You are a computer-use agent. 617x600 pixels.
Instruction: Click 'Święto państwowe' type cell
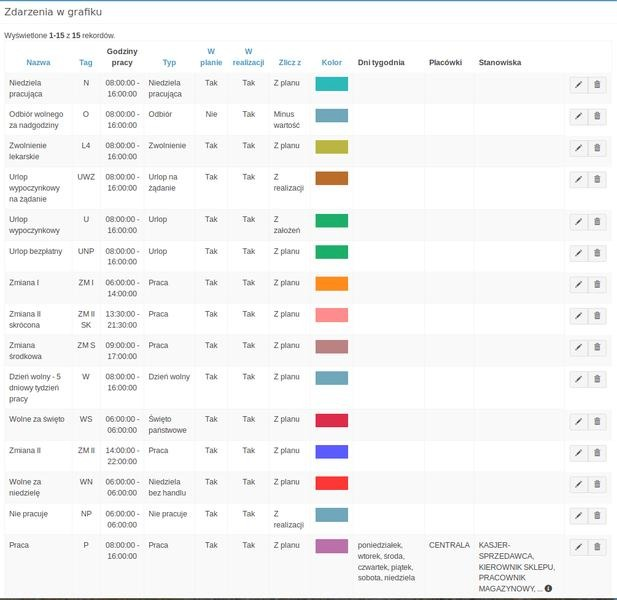click(x=167, y=425)
